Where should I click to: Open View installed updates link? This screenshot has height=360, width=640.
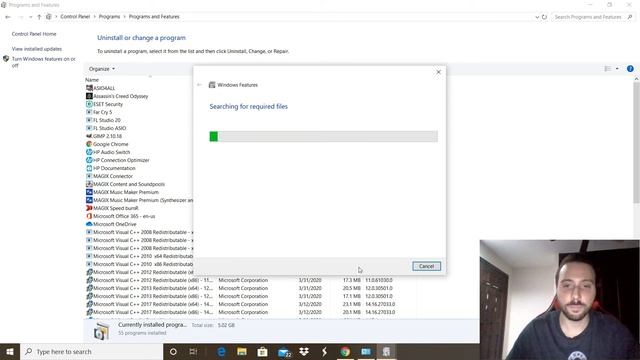[x=37, y=49]
